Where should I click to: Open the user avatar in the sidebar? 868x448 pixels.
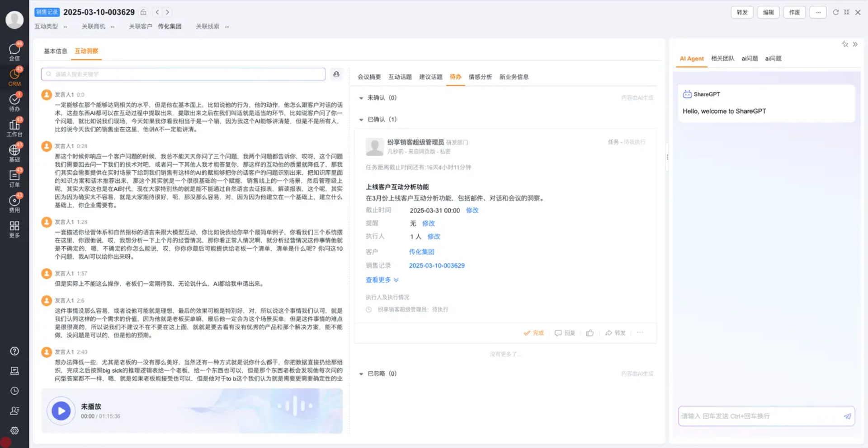coord(14,19)
